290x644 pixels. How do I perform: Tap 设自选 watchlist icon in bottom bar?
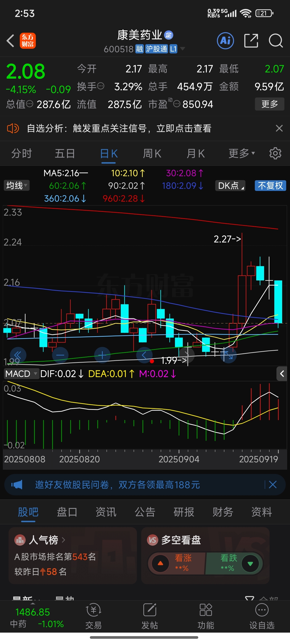click(262, 616)
